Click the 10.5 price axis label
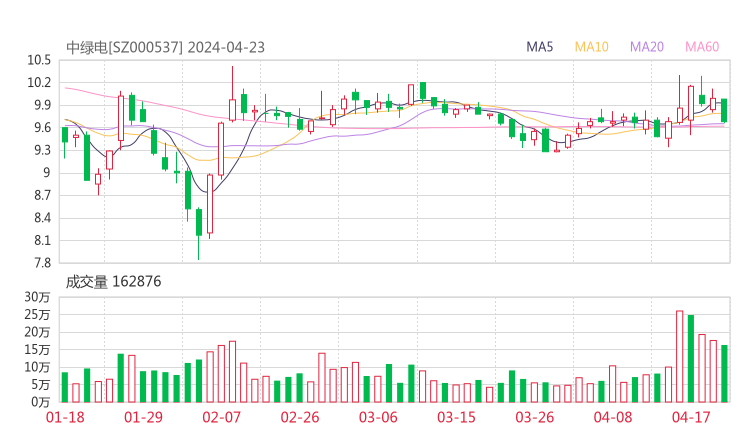This screenshot has width=740, height=440. 39,60
